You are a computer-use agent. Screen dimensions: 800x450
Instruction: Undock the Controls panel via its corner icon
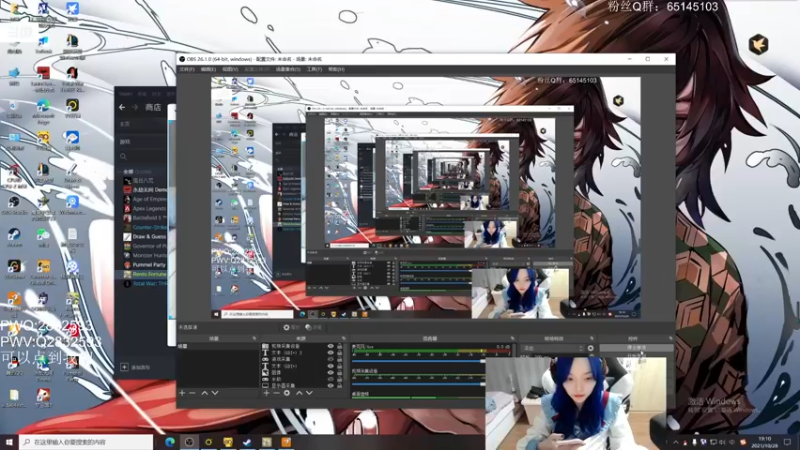point(670,338)
